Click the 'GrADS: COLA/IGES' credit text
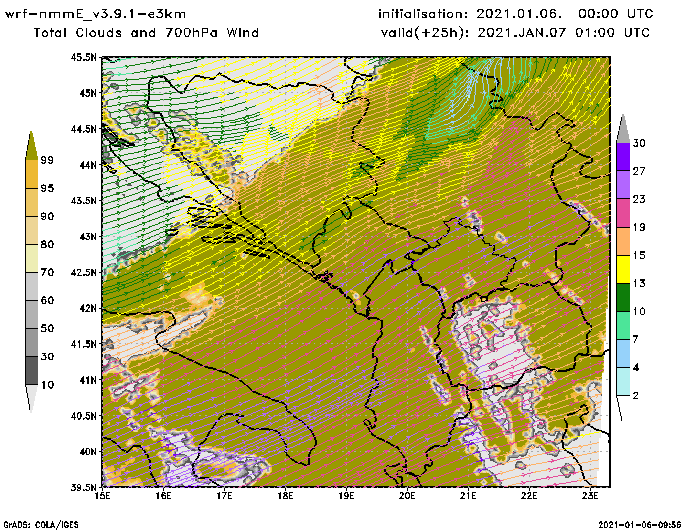700x530 pixels. click(x=41, y=525)
